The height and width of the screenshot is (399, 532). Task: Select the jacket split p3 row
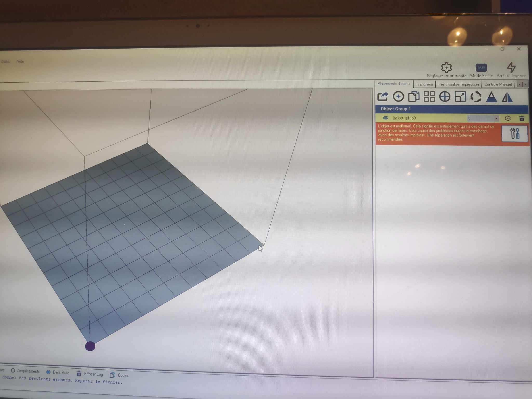click(x=452, y=118)
